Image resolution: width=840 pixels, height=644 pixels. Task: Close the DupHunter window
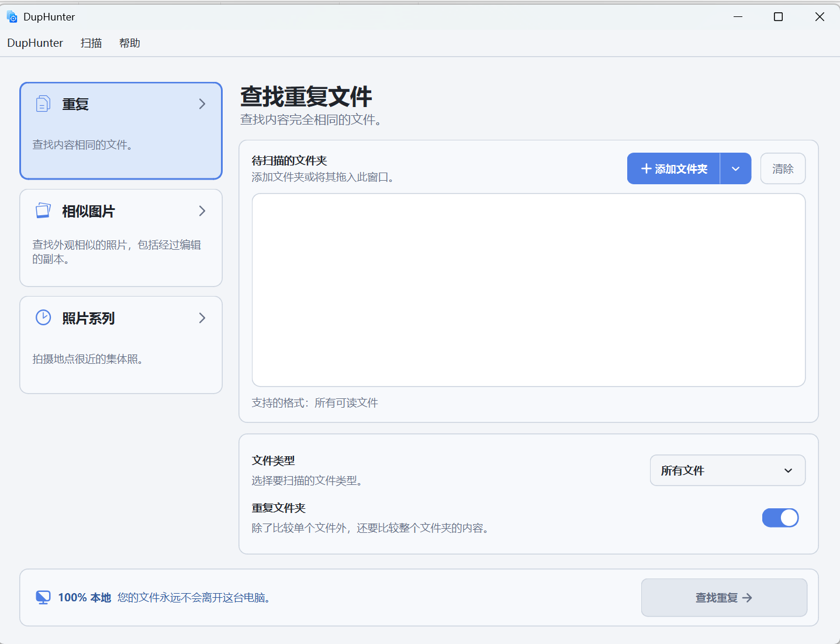pyautogui.click(x=820, y=17)
